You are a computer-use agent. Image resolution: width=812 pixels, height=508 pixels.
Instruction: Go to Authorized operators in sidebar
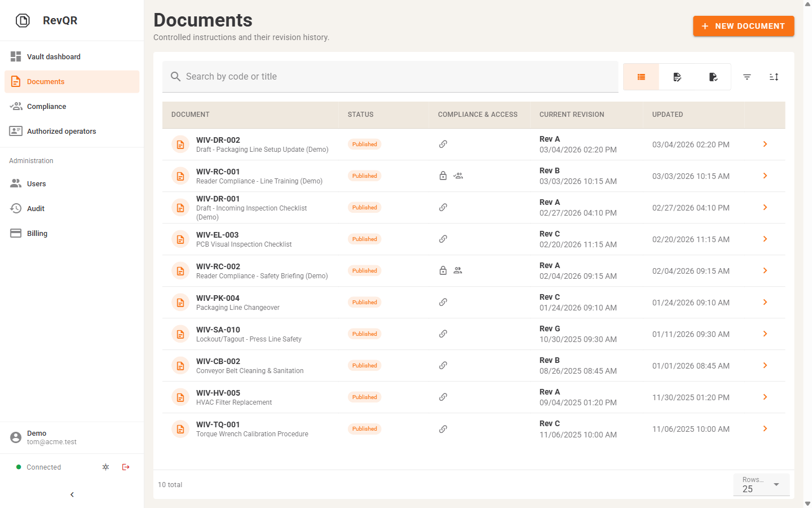point(61,132)
